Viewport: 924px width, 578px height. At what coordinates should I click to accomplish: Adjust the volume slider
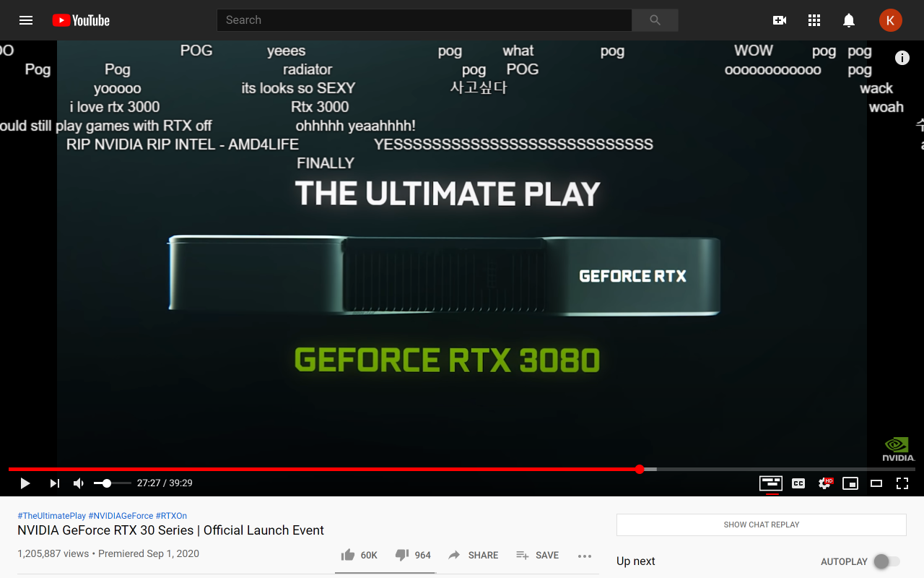[x=112, y=483]
